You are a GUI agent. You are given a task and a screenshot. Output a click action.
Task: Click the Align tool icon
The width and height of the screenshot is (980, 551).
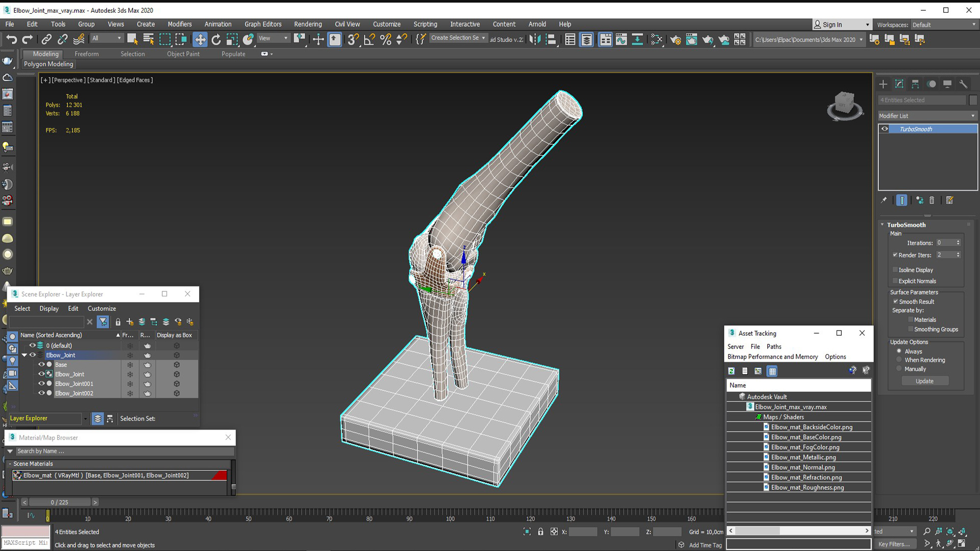pyautogui.click(x=551, y=39)
